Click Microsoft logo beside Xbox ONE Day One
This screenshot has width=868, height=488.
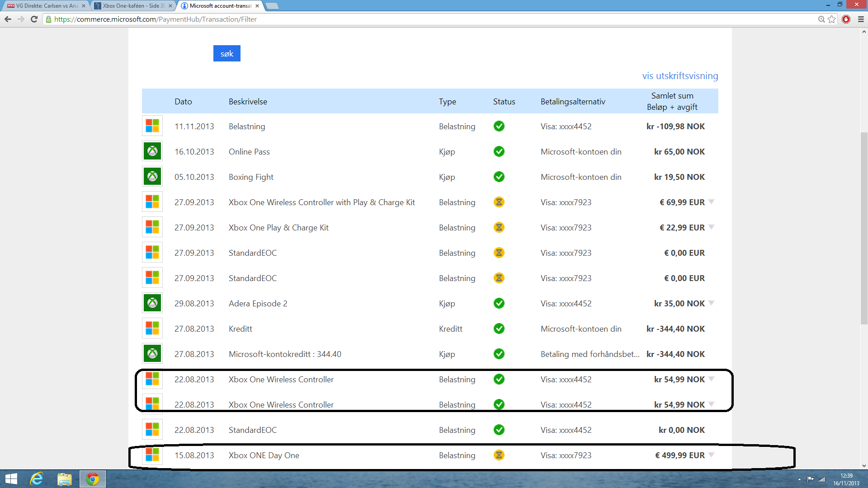(x=152, y=455)
